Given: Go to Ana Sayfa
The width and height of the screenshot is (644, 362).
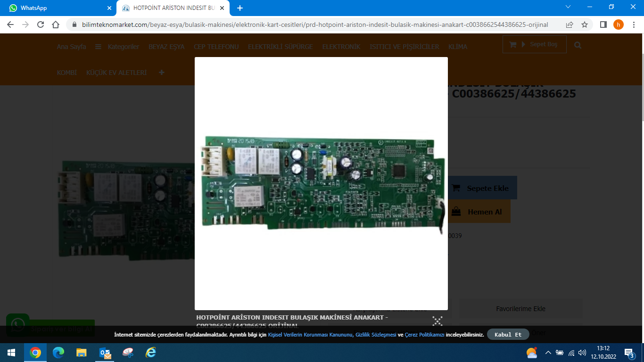Looking at the screenshot, I should pyautogui.click(x=71, y=47).
